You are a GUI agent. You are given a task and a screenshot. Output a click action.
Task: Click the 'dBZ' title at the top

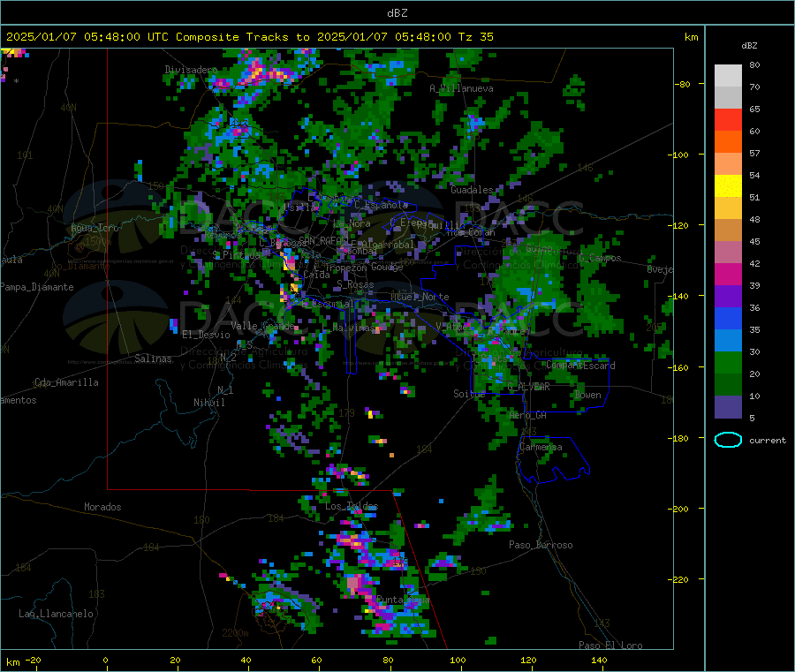pyautogui.click(x=397, y=13)
